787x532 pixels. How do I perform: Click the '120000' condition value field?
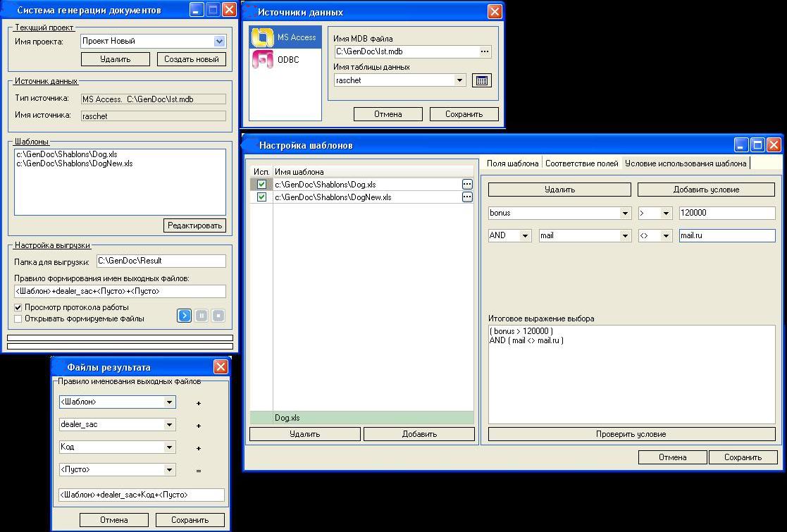(727, 213)
